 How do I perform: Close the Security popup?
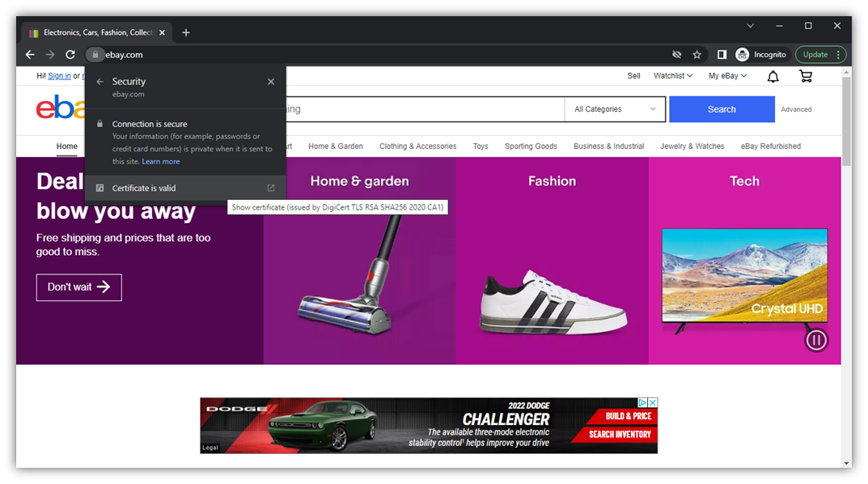(x=271, y=82)
